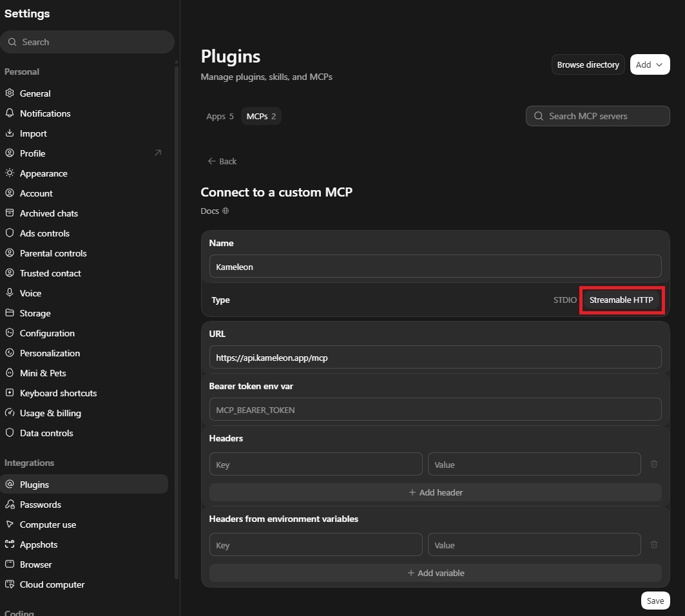Go Back to the MCP list
This screenshot has height=616, width=685.
pos(222,161)
